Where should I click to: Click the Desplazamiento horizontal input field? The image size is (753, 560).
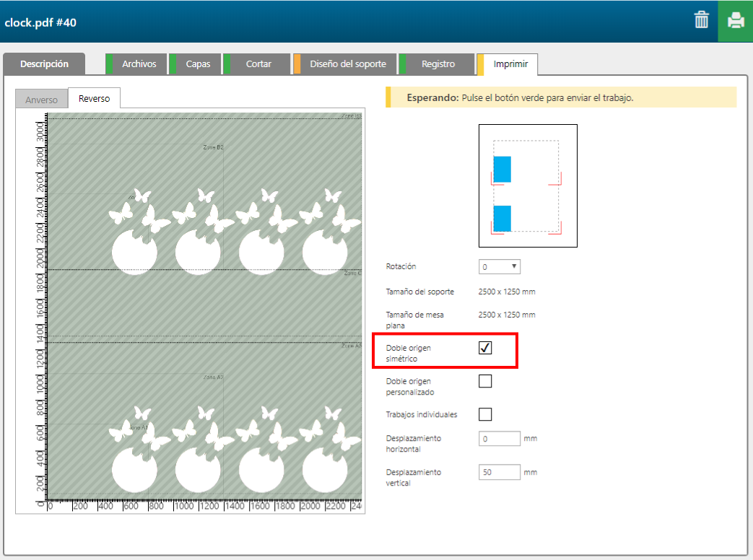click(499, 439)
